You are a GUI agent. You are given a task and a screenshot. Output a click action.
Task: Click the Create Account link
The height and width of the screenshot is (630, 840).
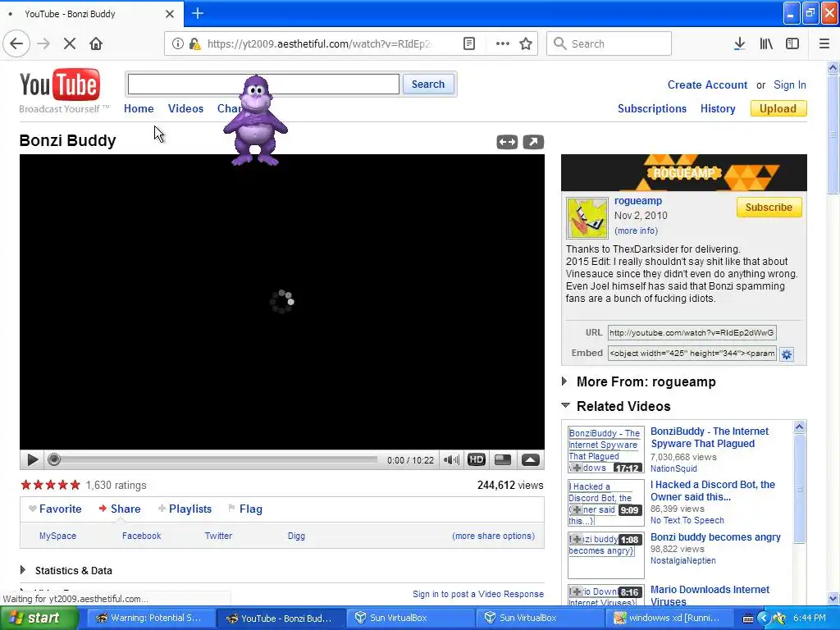pos(707,84)
